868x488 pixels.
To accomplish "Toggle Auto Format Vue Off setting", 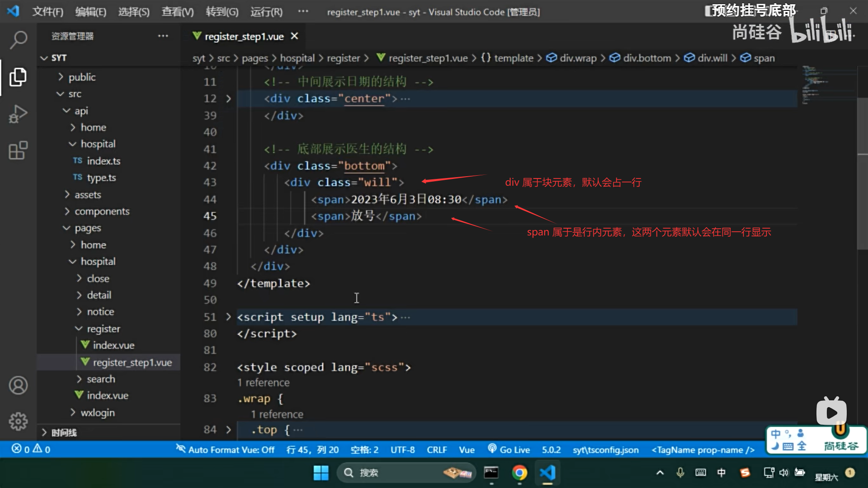I will coord(225,450).
